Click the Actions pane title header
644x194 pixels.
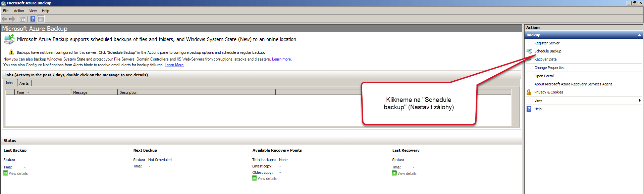click(584, 28)
